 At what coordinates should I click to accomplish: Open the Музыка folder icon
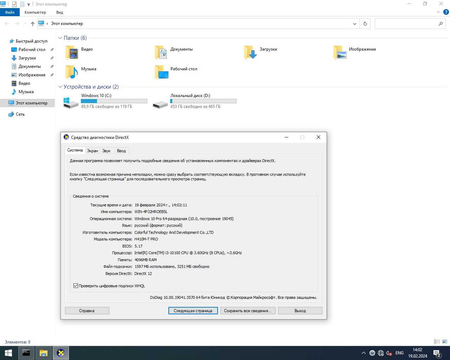(x=72, y=72)
